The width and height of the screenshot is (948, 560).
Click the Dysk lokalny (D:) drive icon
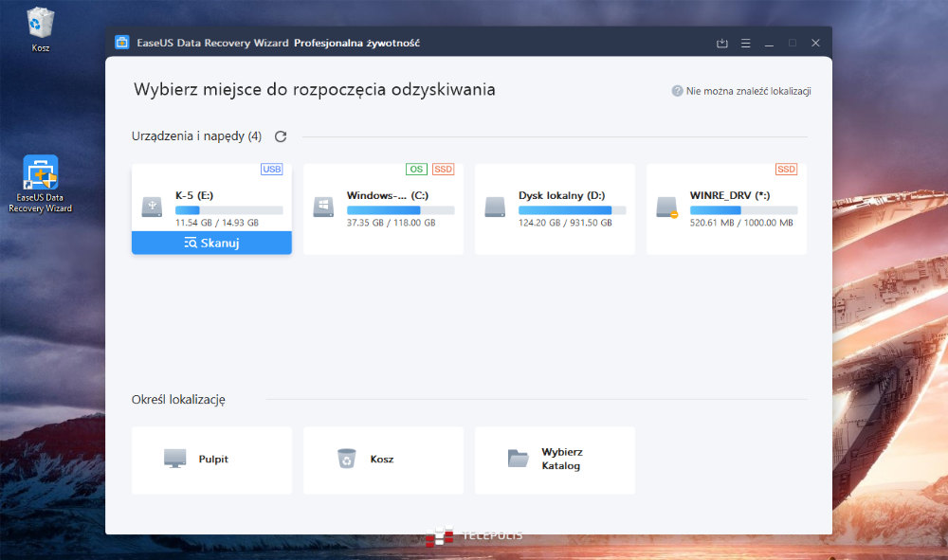[495, 208]
